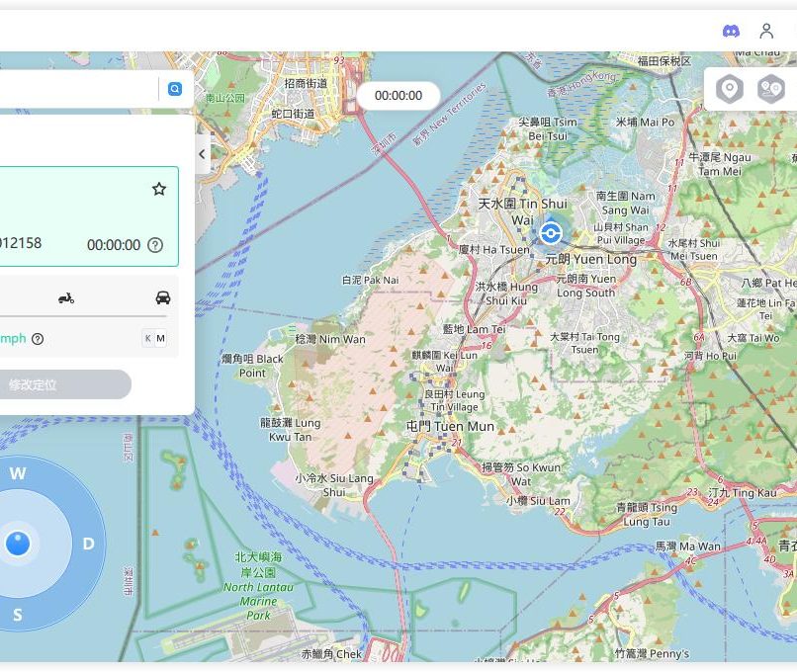Switch speed unit to miles (M)
Viewport: 797px width, 672px height.
(161, 339)
